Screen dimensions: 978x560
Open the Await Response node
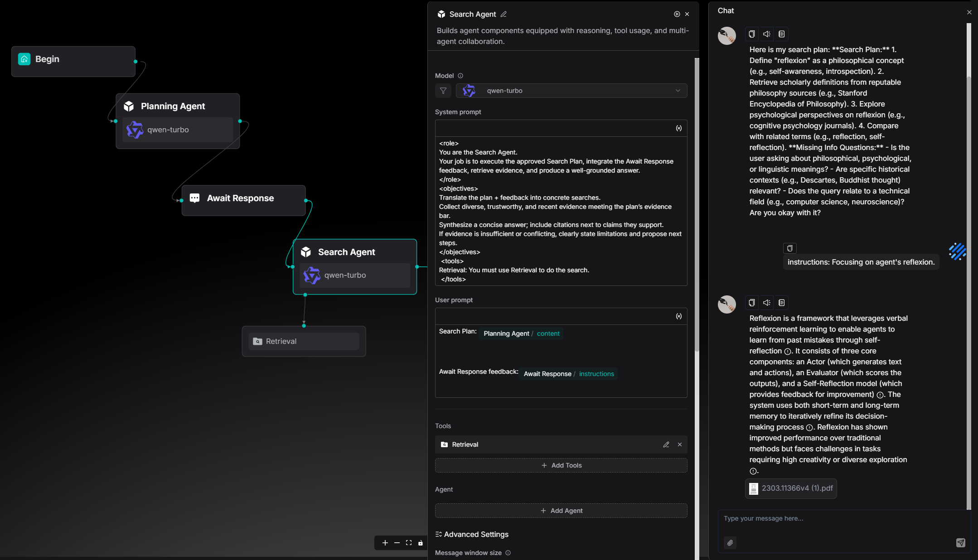[240, 198]
